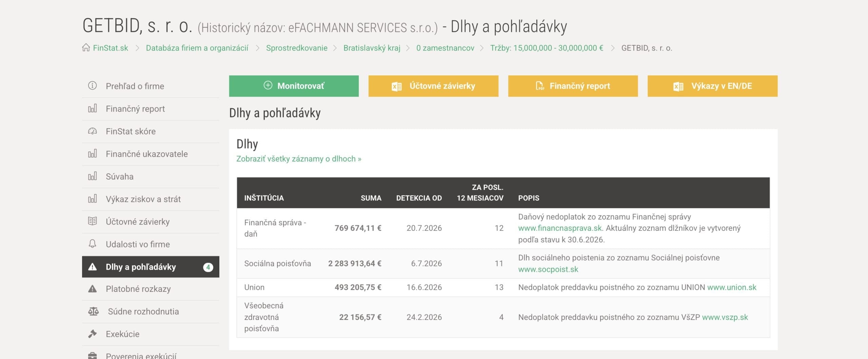Image resolution: width=868 pixels, height=359 pixels.
Task: Click the book icon beside Účtovné závierky in the sidebar
Action: click(x=92, y=221)
